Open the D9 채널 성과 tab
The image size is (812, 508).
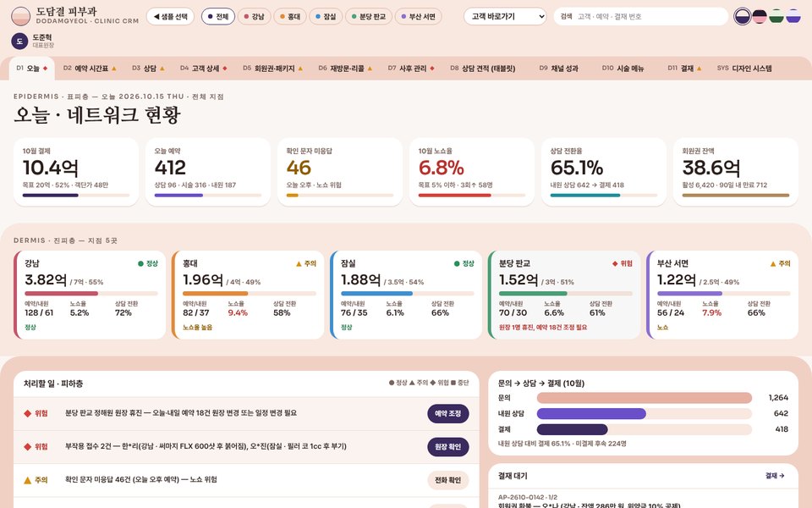[559, 69]
